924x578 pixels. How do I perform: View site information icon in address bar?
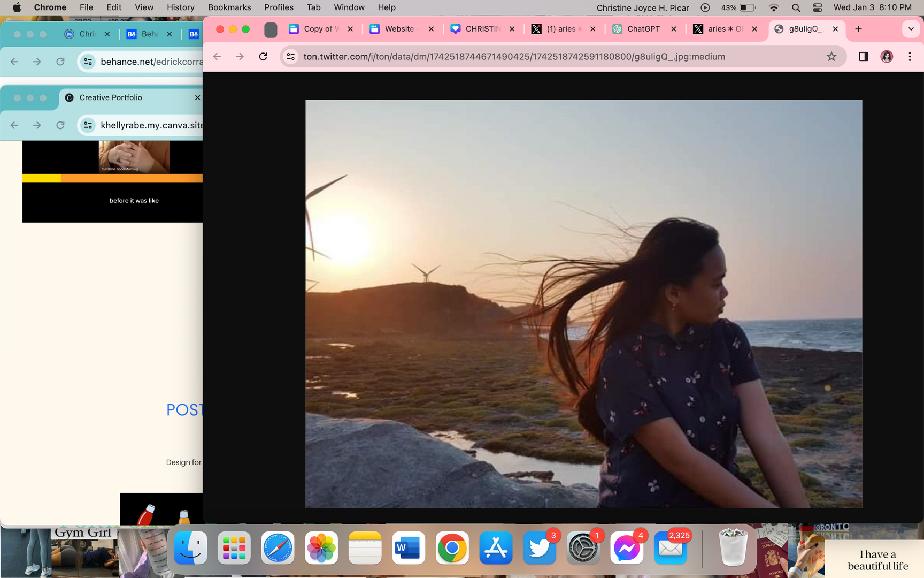pyautogui.click(x=290, y=57)
